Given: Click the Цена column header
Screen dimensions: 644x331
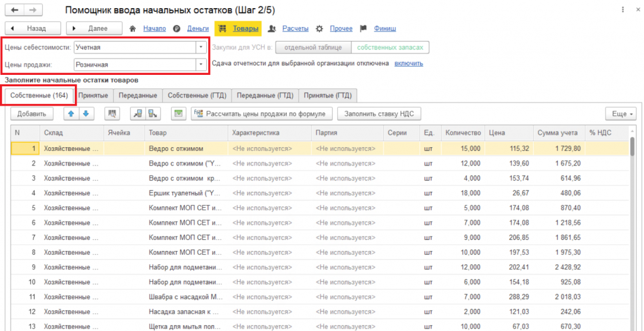Looking at the screenshot, I should (x=508, y=133).
